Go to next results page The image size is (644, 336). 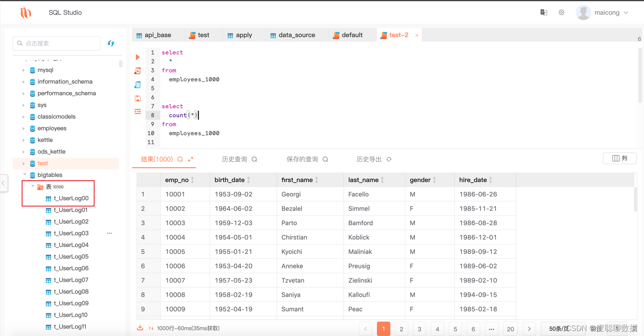click(x=529, y=329)
